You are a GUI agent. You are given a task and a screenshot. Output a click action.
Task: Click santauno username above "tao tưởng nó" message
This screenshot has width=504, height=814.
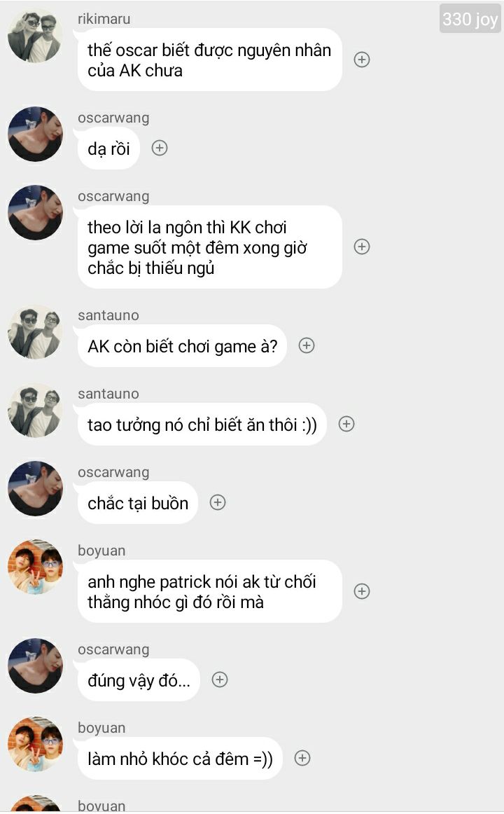tap(108, 394)
